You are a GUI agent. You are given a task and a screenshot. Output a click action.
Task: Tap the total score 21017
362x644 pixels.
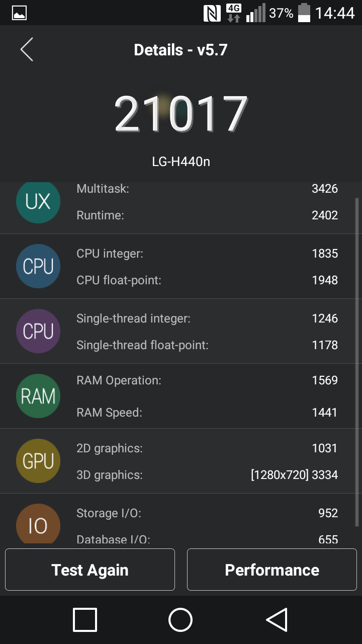click(181, 115)
